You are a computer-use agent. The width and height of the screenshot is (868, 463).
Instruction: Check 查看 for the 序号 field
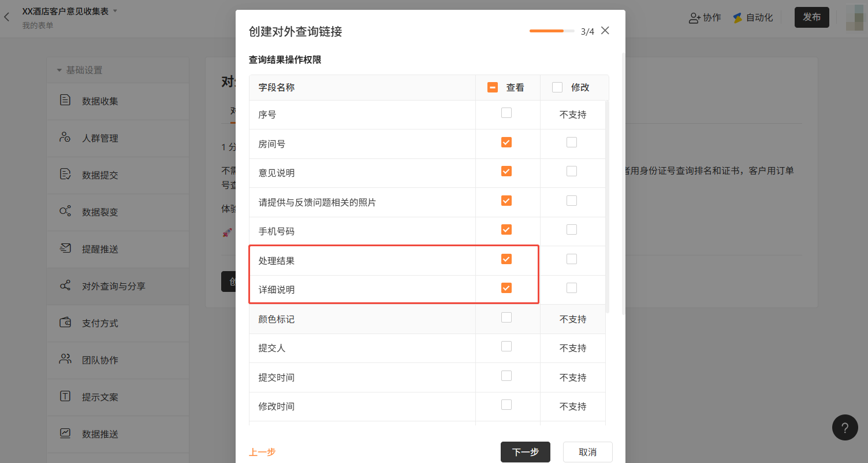506,113
